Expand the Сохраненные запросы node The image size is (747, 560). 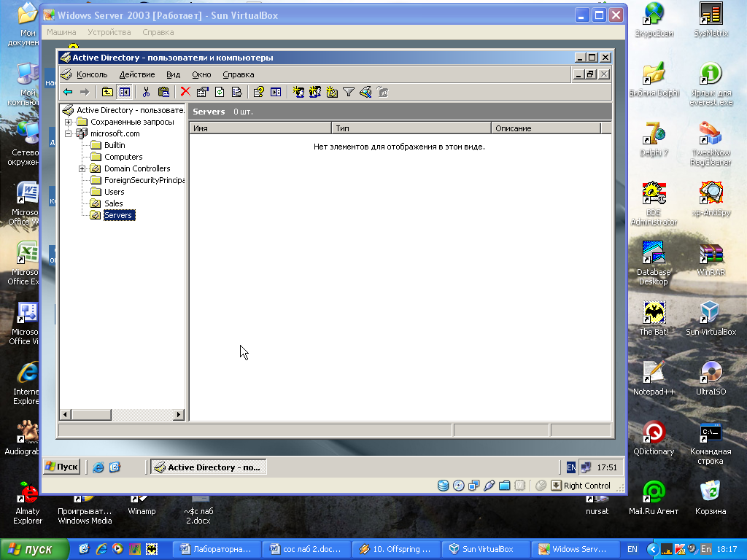pos(68,122)
